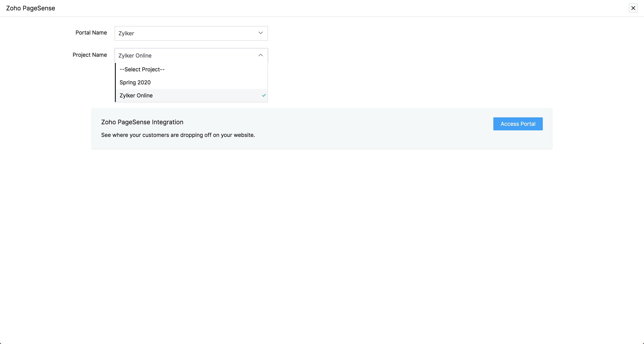The image size is (644, 344).
Task: Click the Zylker Online text in Project field
Action: click(135, 56)
